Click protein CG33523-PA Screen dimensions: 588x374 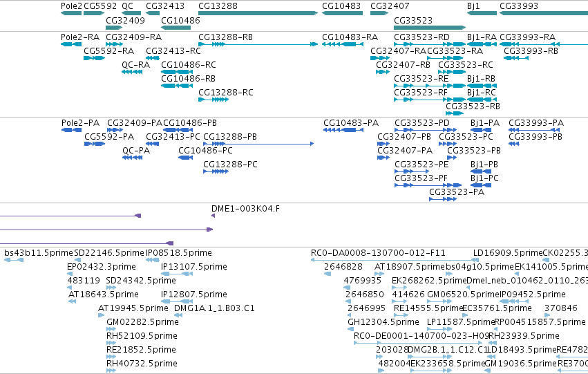[457, 192]
